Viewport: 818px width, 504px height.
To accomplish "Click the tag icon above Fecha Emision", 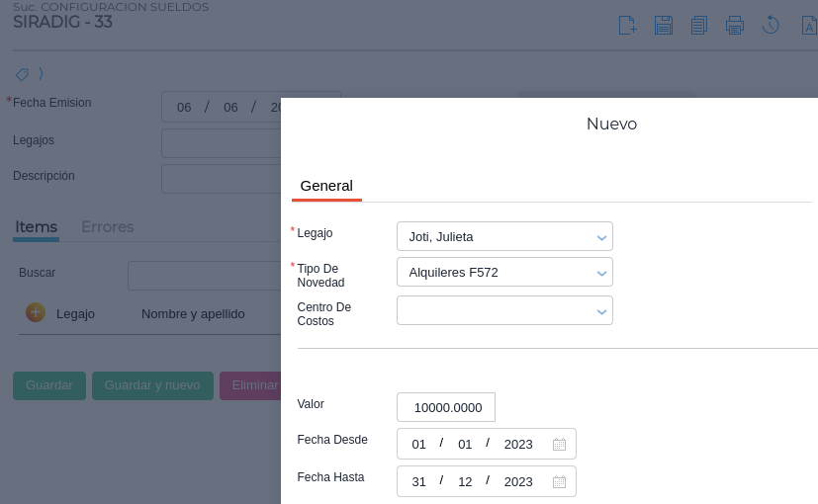I will [x=22, y=74].
